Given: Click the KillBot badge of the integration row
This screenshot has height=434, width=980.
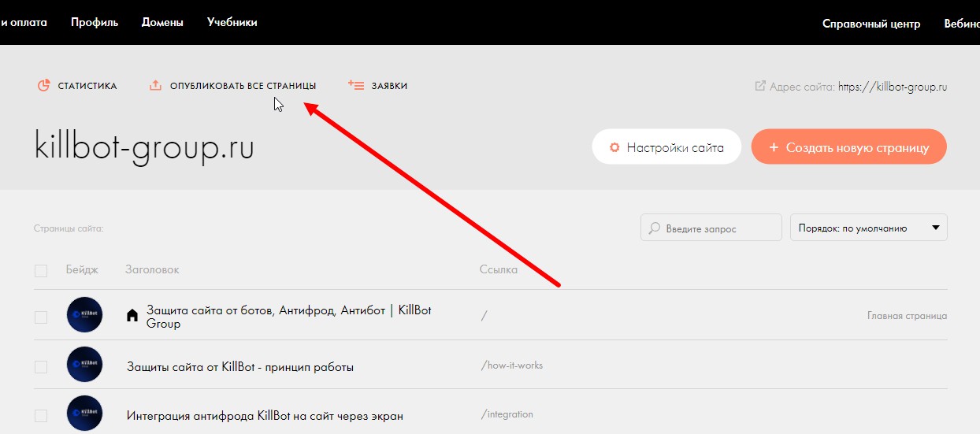Looking at the screenshot, I should tap(84, 414).
